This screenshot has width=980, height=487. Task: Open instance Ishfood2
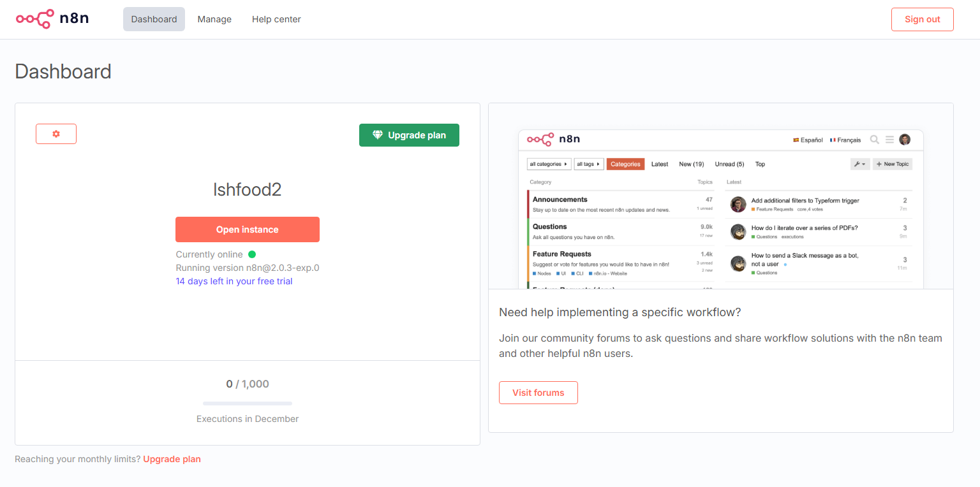(x=248, y=229)
